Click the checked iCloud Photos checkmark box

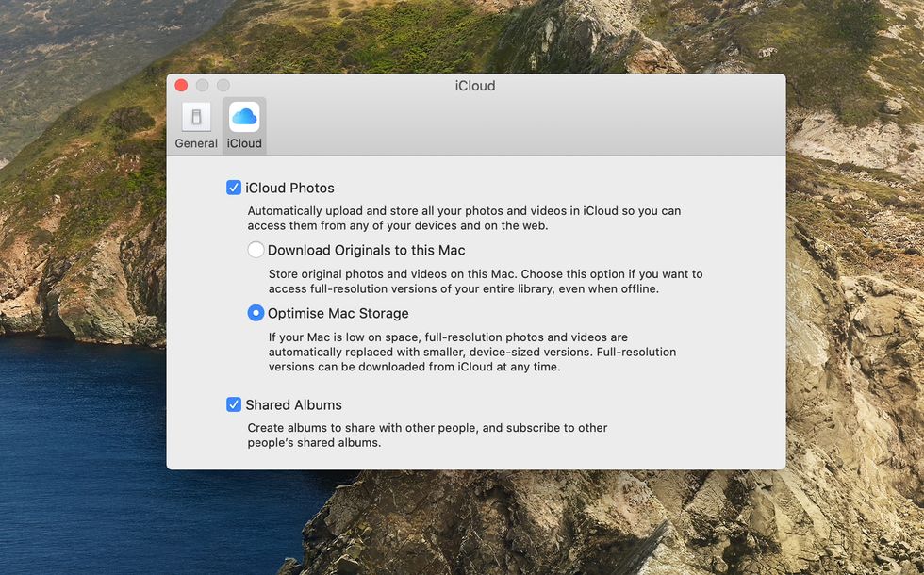tap(233, 187)
